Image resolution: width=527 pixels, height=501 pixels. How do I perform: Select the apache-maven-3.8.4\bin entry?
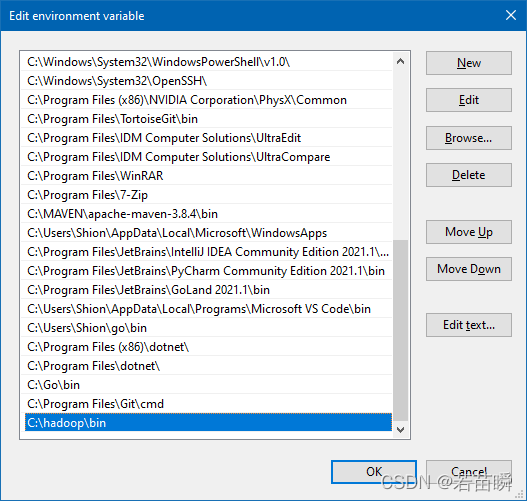click(207, 214)
